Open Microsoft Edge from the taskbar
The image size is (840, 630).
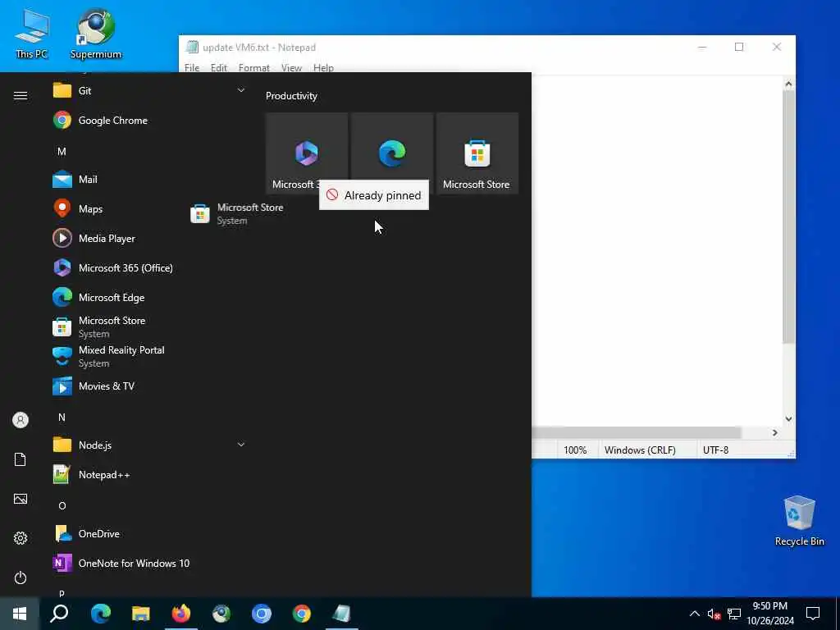(x=100, y=614)
